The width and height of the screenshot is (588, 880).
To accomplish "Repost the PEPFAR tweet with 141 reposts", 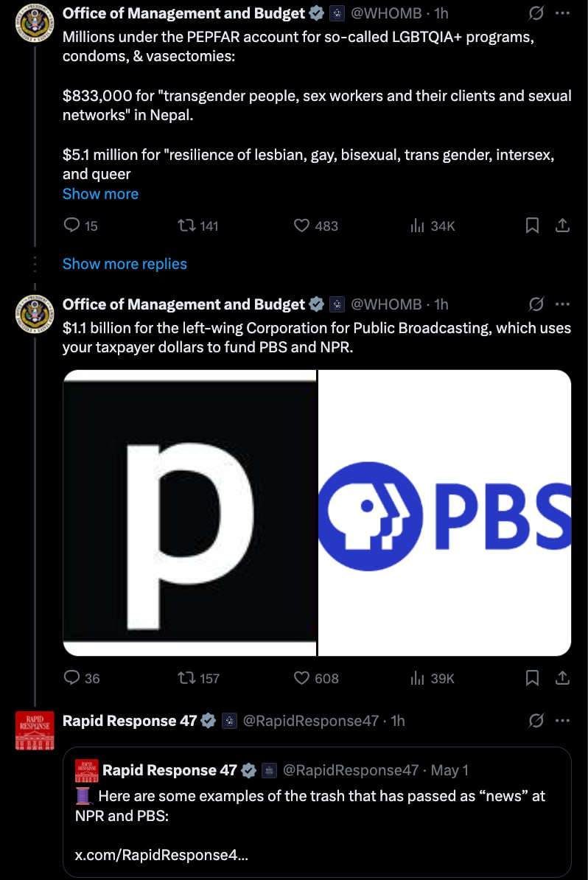I will pos(197,226).
